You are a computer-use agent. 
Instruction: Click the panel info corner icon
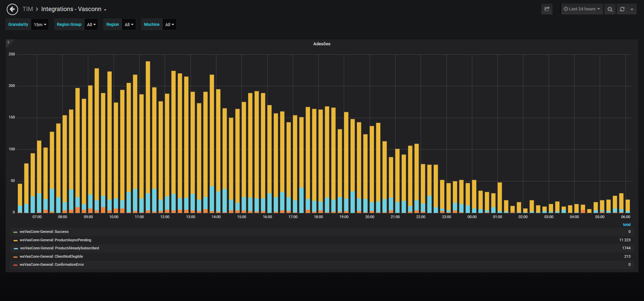(8, 42)
